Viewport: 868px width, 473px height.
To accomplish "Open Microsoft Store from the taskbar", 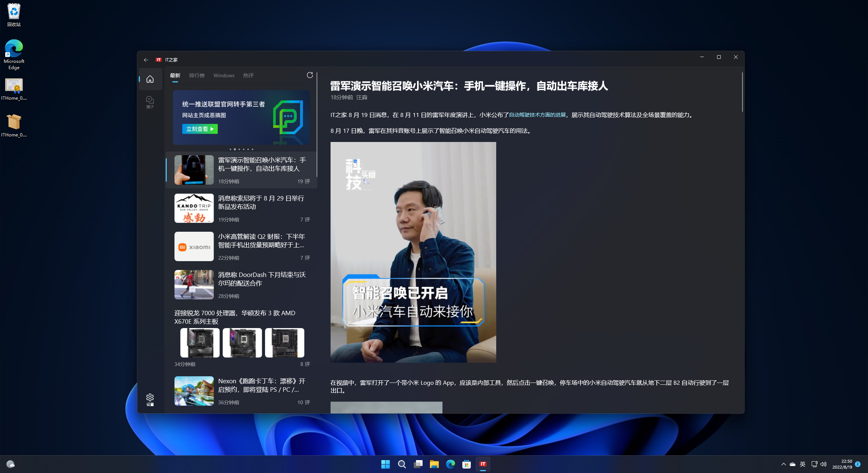I will (466, 464).
